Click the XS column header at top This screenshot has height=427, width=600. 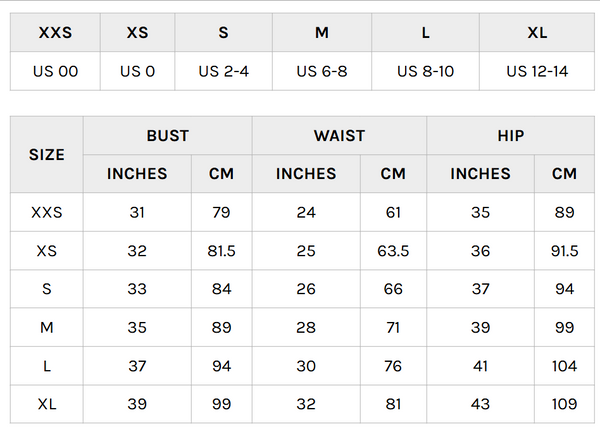(138, 33)
